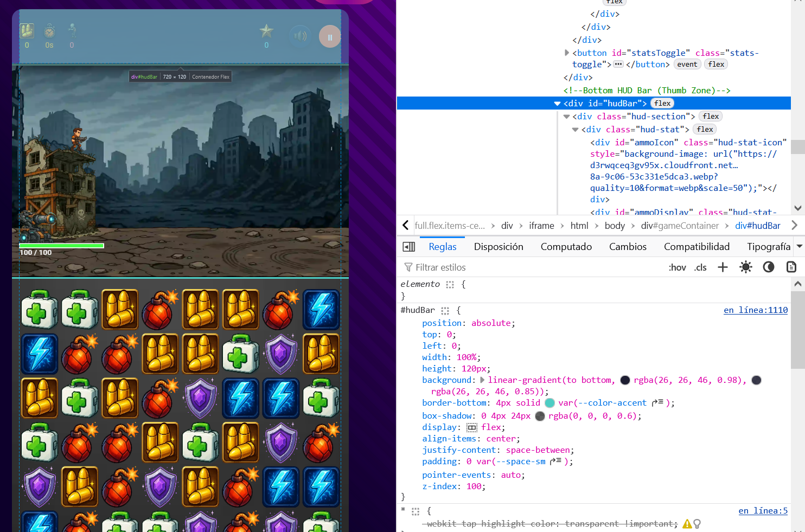Switch to the Reglas tab
The image size is (805, 532).
tap(443, 247)
